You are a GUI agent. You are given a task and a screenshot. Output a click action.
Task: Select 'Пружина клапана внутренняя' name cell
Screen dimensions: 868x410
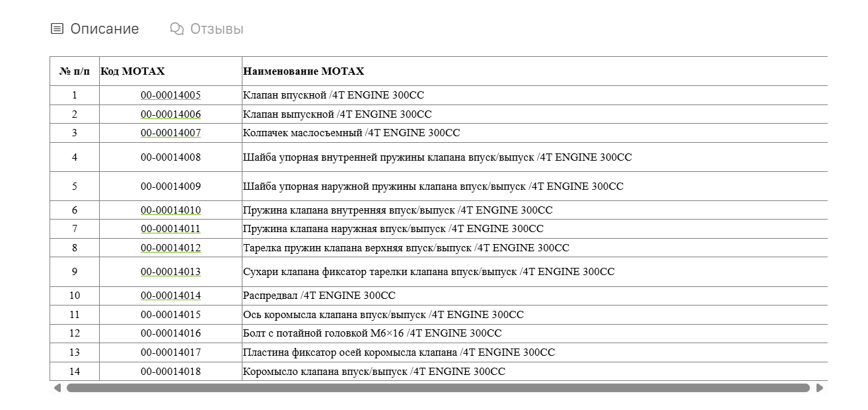coord(535,210)
